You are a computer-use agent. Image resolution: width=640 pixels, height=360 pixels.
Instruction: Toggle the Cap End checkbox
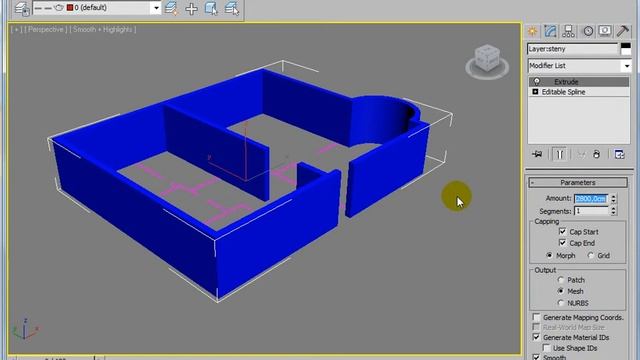pos(562,243)
